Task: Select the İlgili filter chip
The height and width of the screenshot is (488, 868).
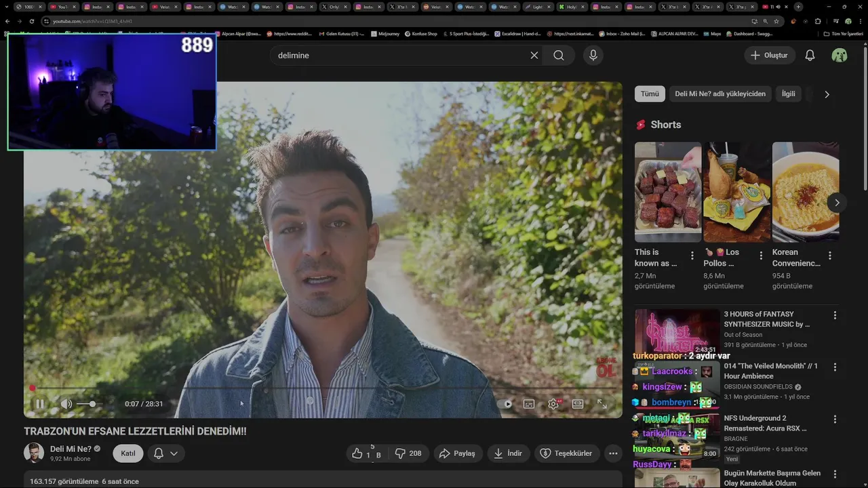Action: click(789, 94)
